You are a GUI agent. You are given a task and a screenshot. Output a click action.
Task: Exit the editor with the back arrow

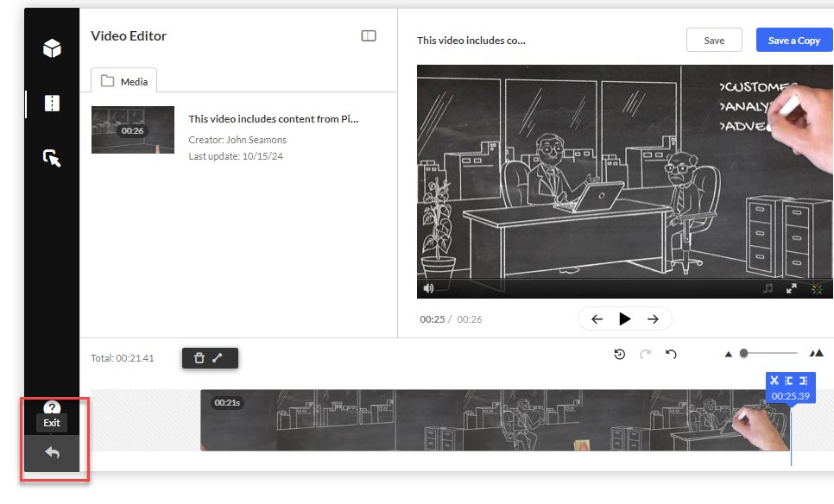52,452
